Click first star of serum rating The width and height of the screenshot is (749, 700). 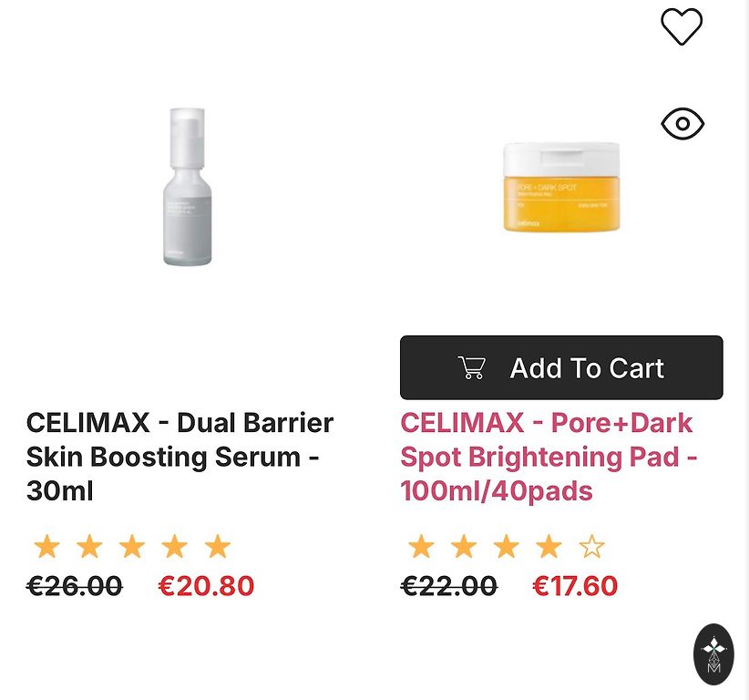(x=46, y=547)
